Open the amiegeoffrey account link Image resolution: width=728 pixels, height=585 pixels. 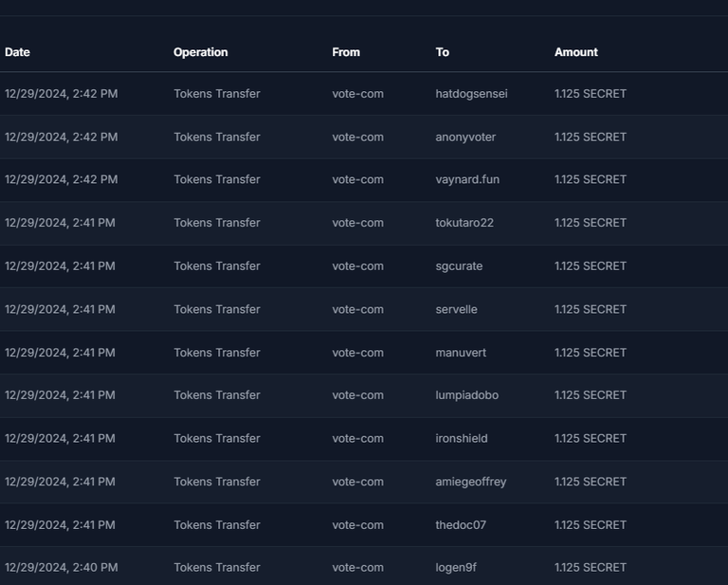tap(470, 482)
